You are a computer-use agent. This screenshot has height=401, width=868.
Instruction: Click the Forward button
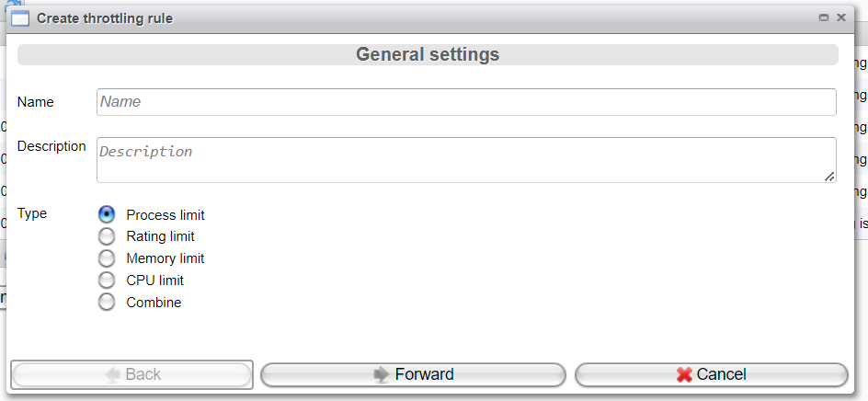pyautogui.click(x=413, y=375)
